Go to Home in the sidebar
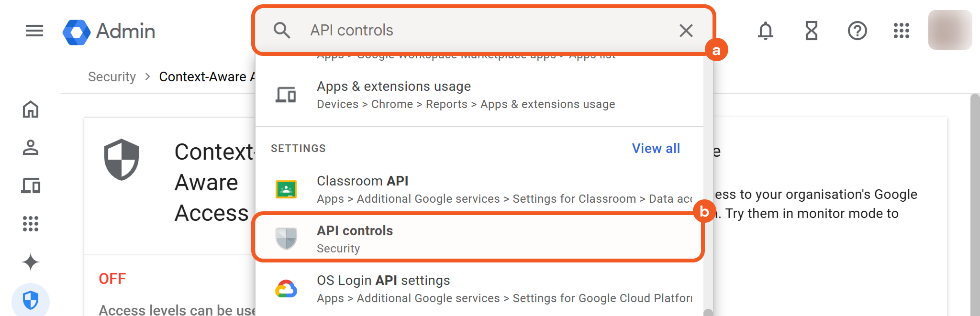 point(31,109)
